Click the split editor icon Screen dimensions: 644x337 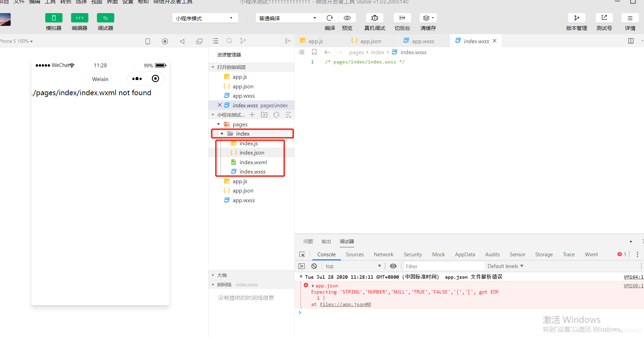coord(631,41)
